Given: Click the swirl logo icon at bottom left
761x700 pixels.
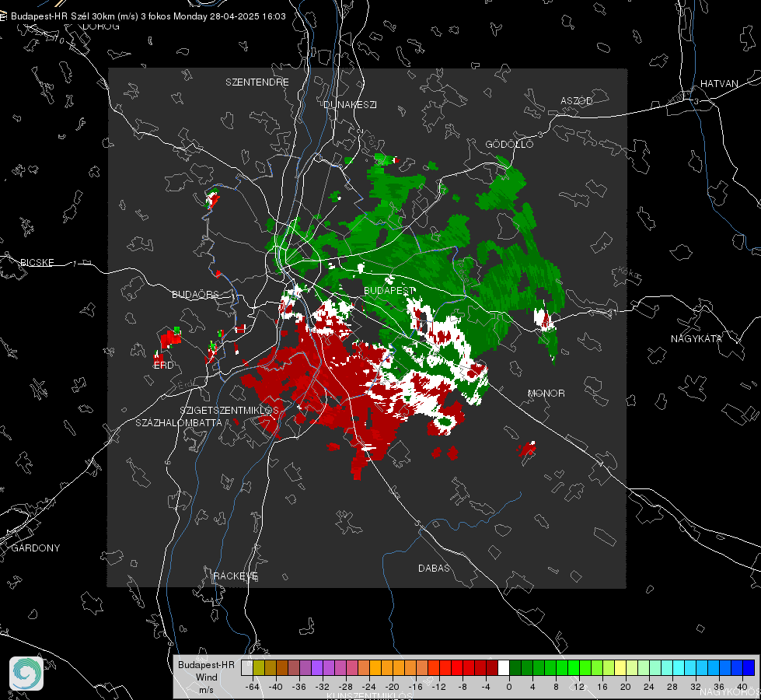Looking at the screenshot, I should (26, 674).
